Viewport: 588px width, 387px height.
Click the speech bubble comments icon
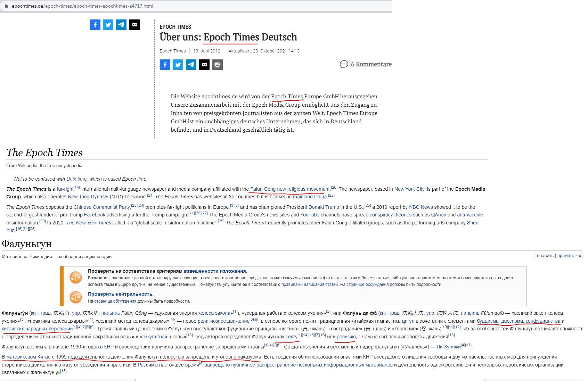coord(344,64)
